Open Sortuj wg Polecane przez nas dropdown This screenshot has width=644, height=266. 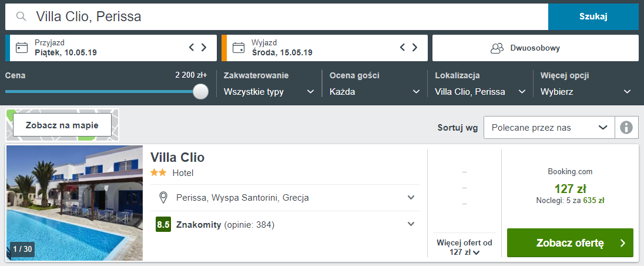549,128
